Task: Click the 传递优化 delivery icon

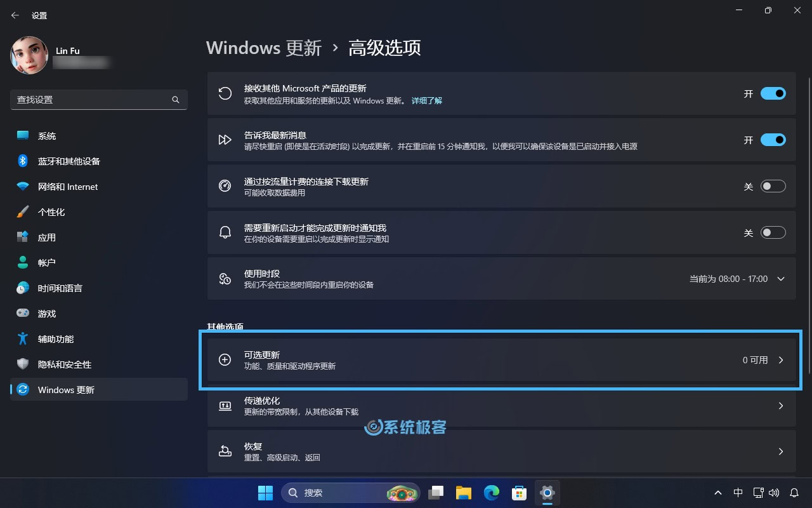Action: (225, 405)
